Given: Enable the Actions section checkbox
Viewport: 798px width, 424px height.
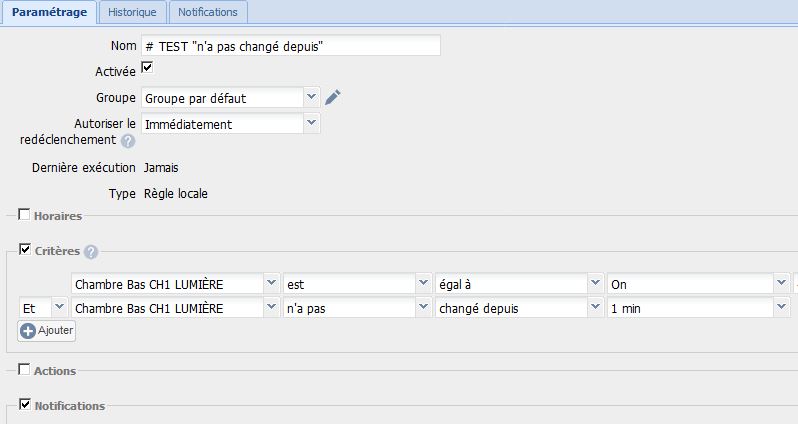Looking at the screenshot, I should click(x=24, y=370).
